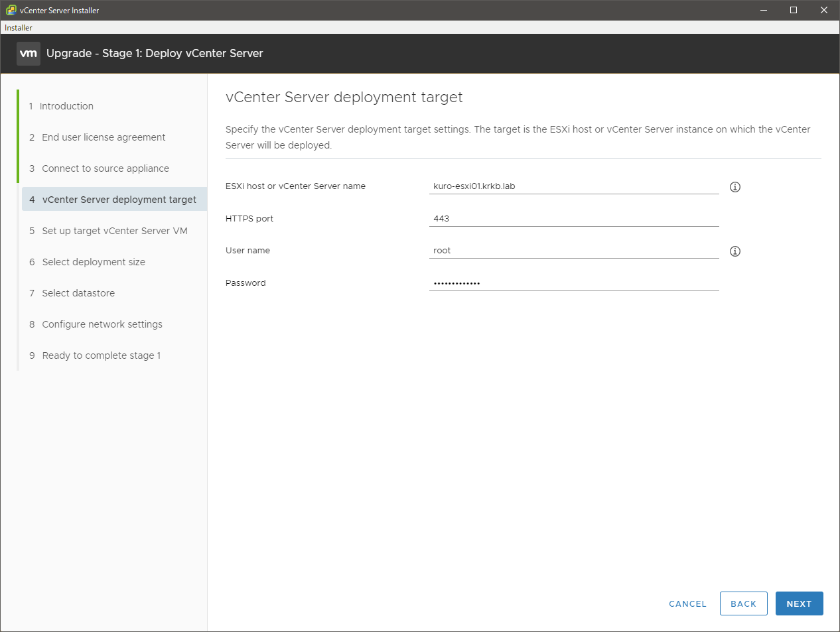Jump to step 1 Introduction
This screenshot has width=840, height=632.
tap(66, 106)
